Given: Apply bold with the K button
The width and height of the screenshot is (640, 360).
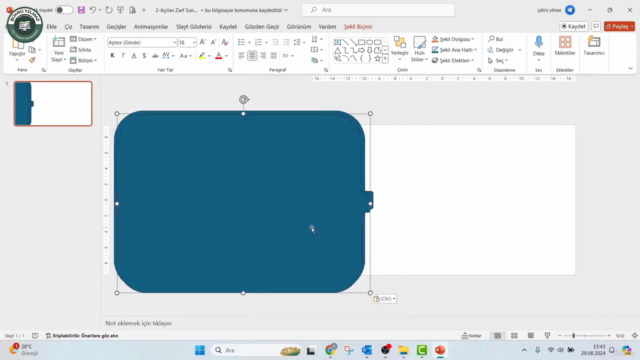Looking at the screenshot, I should pyautogui.click(x=112, y=56).
